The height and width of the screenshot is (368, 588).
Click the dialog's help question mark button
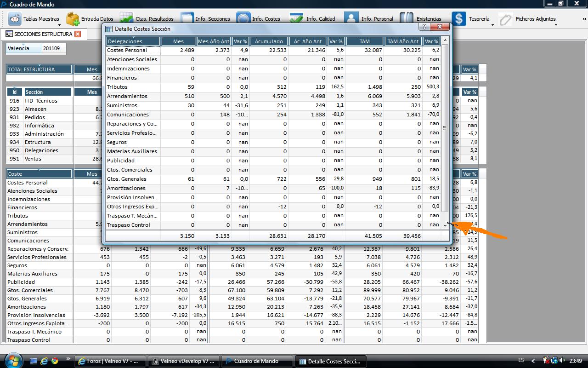425,27
